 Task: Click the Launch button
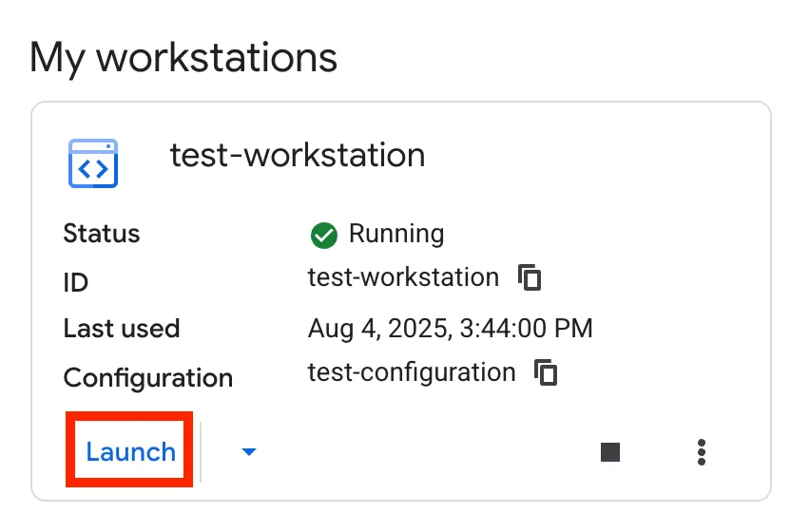[x=130, y=451]
